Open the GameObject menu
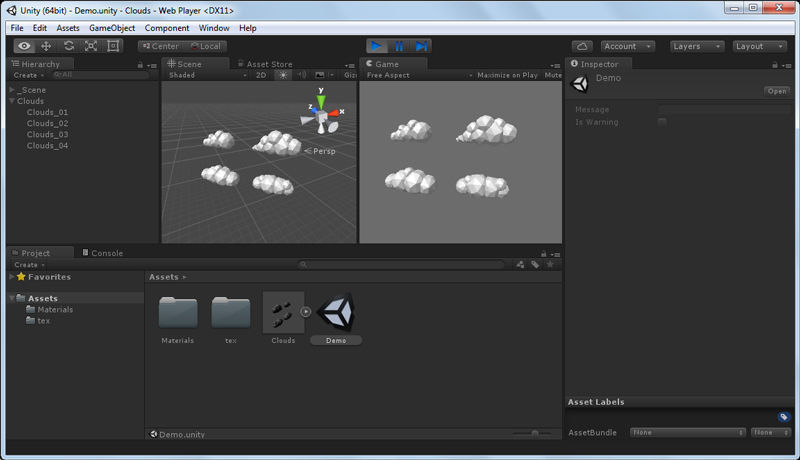The width and height of the screenshot is (800, 460). pos(112,28)
